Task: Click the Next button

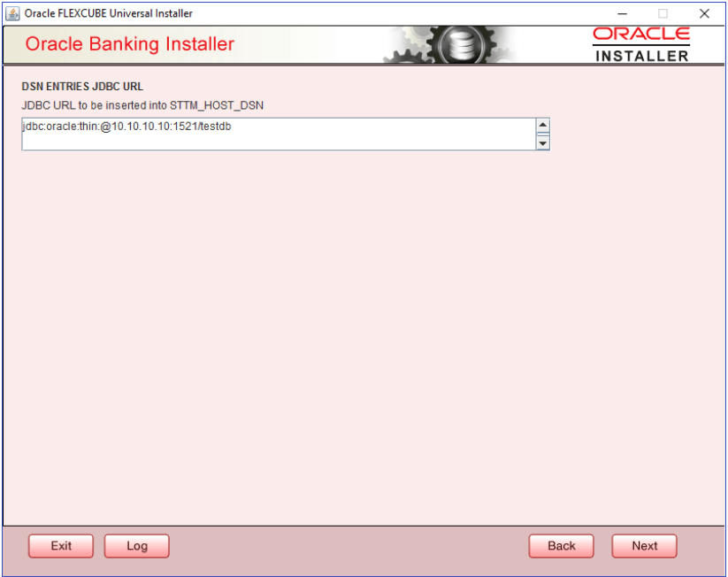Action: click(x=644, y=546)
